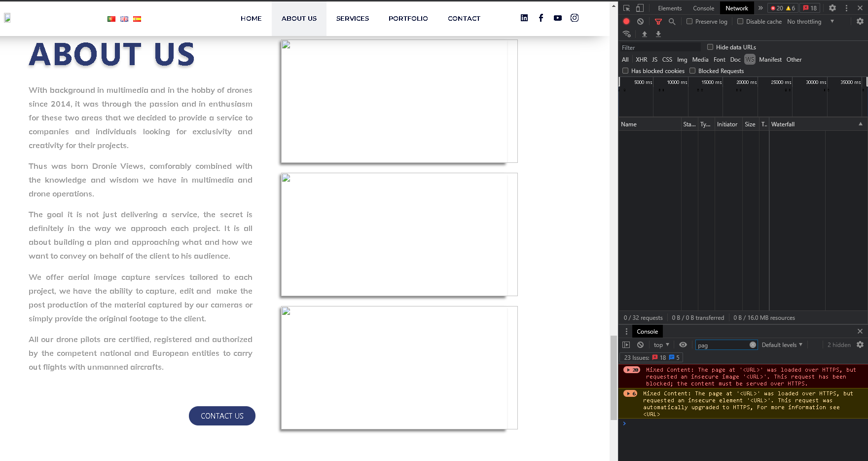The width and height of the screenshot is (868, 461).
Task: Show the console sidebar icon
Action: (626, 345)
